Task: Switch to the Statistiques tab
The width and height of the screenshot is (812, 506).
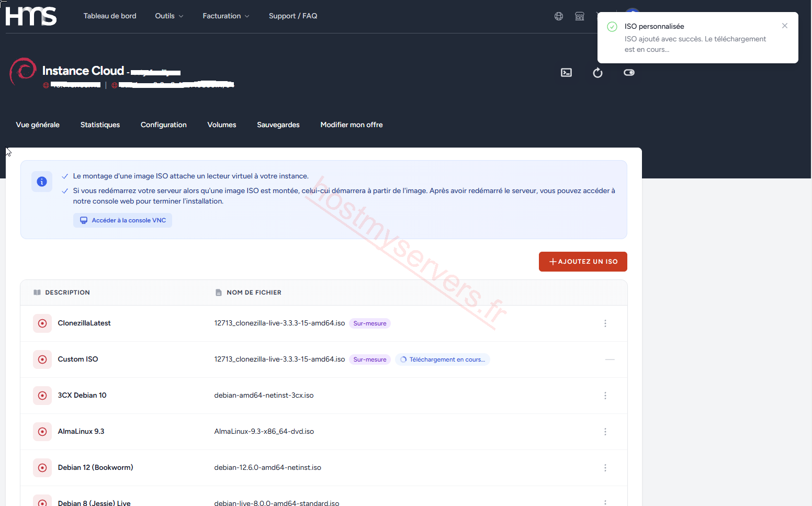Action: [100, 125]
